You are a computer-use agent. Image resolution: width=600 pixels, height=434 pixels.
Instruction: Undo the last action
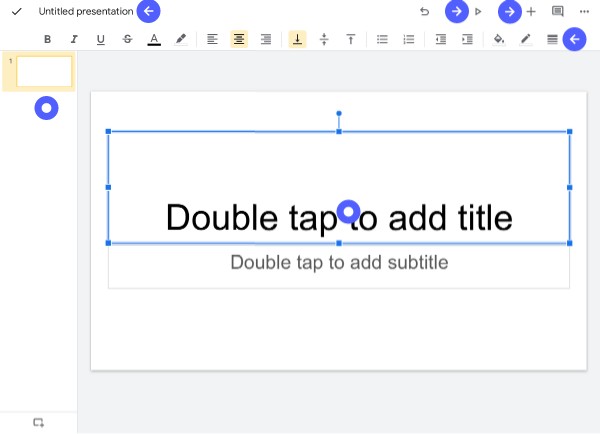point(424,11)
